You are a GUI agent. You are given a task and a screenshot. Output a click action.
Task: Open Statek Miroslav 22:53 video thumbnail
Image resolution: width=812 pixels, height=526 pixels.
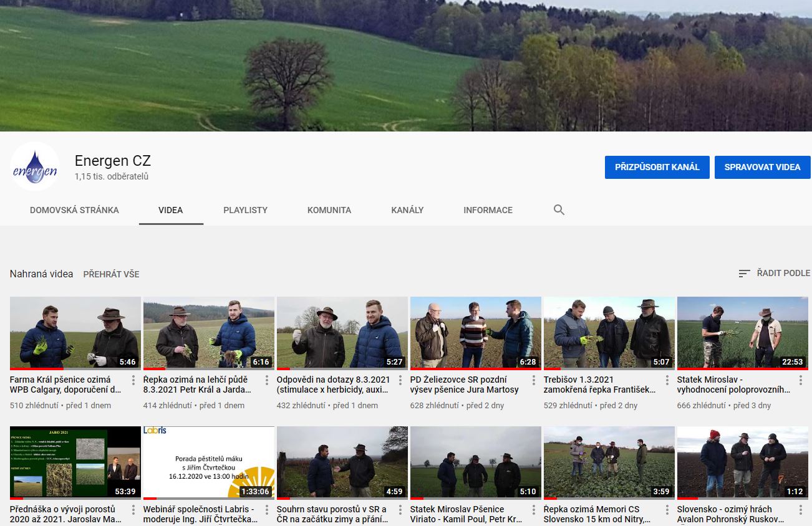[x=743, y=333]
